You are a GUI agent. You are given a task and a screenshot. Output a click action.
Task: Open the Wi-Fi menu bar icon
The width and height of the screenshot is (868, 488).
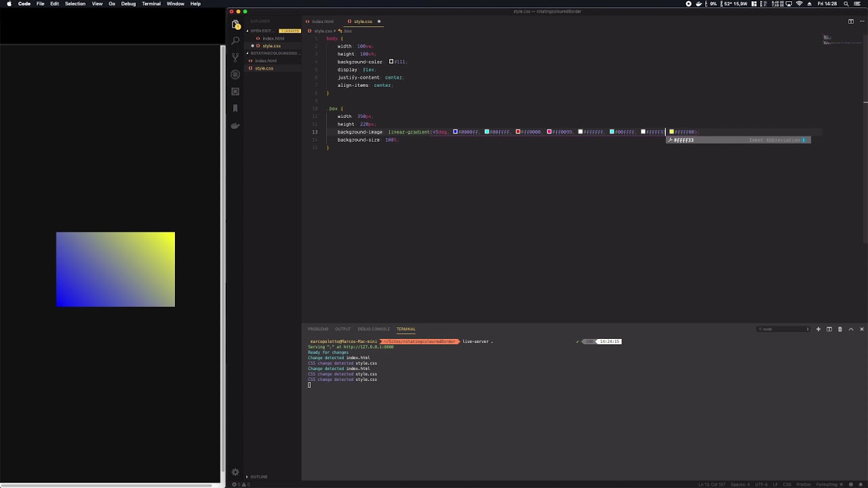(x=799, y=3)
